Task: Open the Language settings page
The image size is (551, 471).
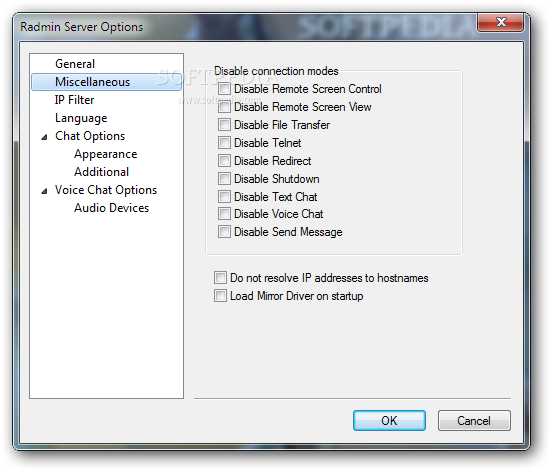Action: (81, 118)
